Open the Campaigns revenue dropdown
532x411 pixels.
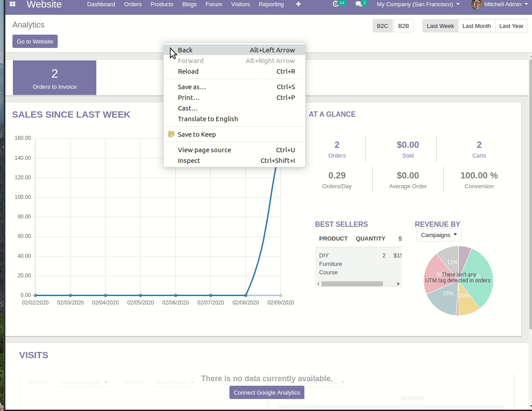pyautogui.click(x=438, y=234)
